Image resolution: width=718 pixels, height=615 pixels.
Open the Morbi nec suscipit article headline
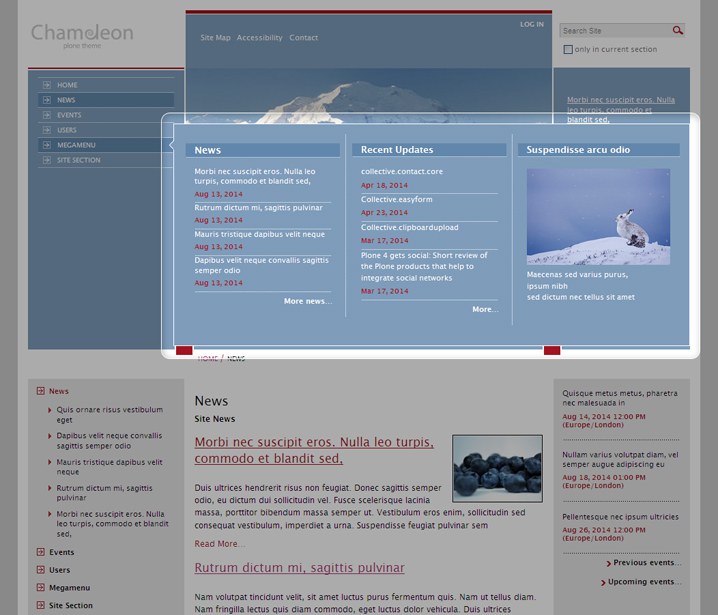coord(314,450)
